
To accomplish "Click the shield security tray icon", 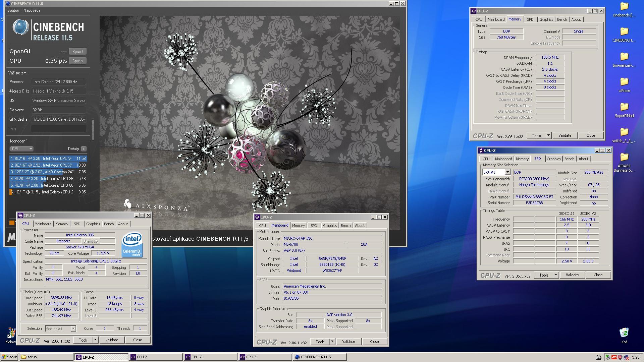I will [x=620, y=357].
